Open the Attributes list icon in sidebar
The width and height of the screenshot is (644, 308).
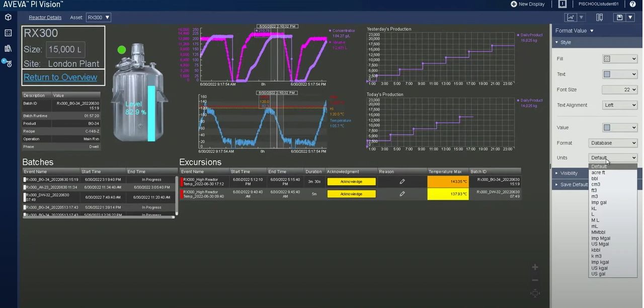[x=8, y=33]
